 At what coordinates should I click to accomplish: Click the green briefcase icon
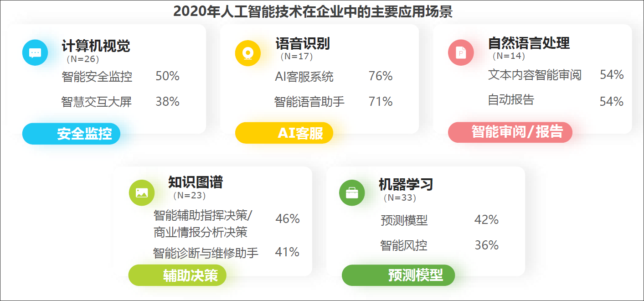click(x=352, y=193)
